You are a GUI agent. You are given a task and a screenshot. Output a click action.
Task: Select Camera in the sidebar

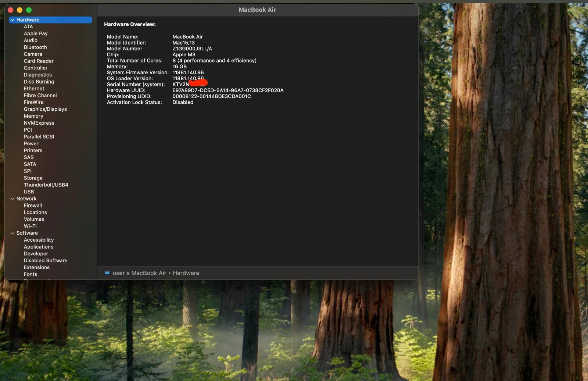(33, 54)
